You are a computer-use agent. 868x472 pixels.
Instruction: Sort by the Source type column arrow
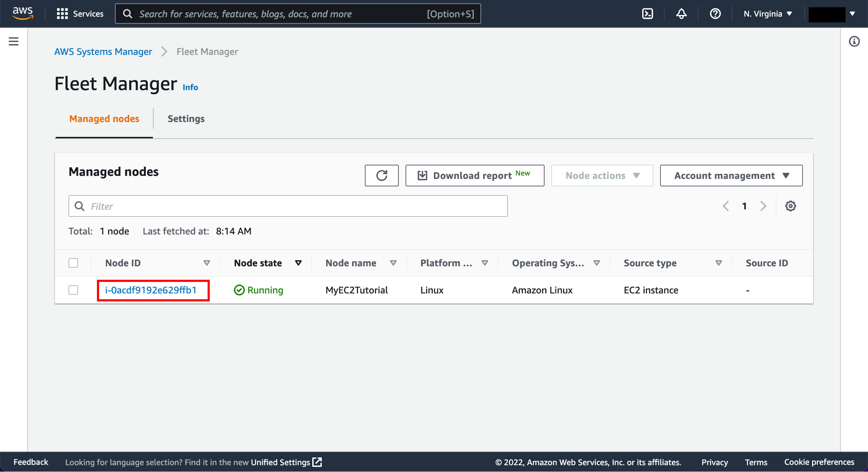(x=719, y=263)
